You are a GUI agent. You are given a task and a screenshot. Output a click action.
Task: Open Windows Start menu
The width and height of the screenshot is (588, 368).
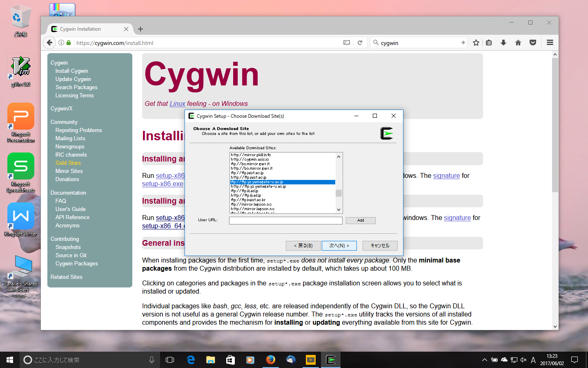tap(10, 360)
